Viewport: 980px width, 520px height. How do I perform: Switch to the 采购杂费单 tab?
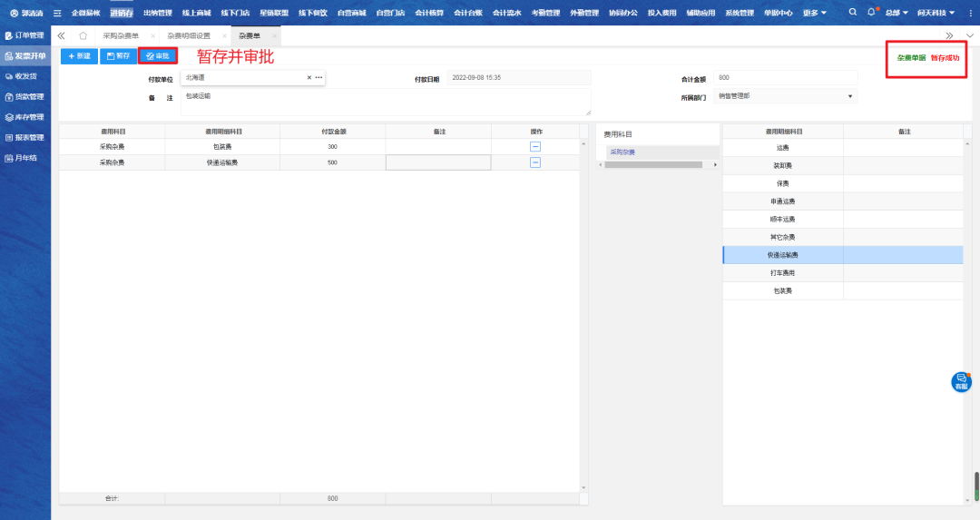coord(121,35)
